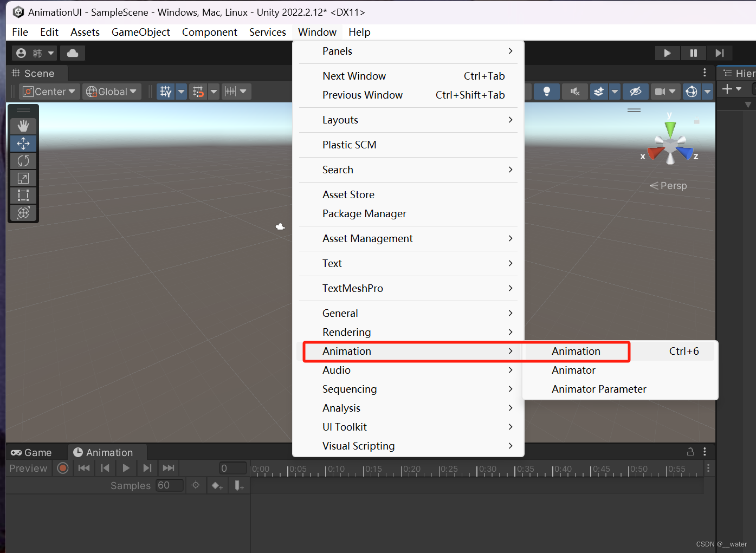Open Global rotation mode dropdown
The width and height of the screenshot is (756, 553).
click(x=112, y=92)
